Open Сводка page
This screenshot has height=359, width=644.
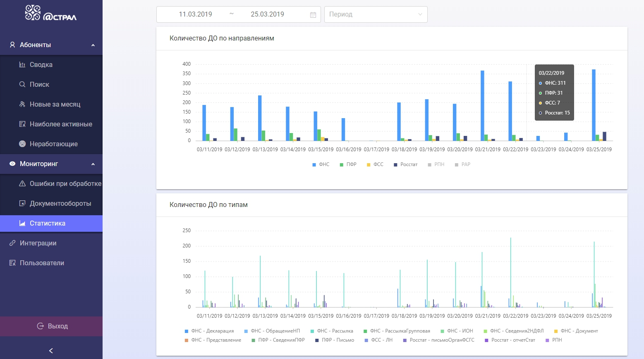51,64
